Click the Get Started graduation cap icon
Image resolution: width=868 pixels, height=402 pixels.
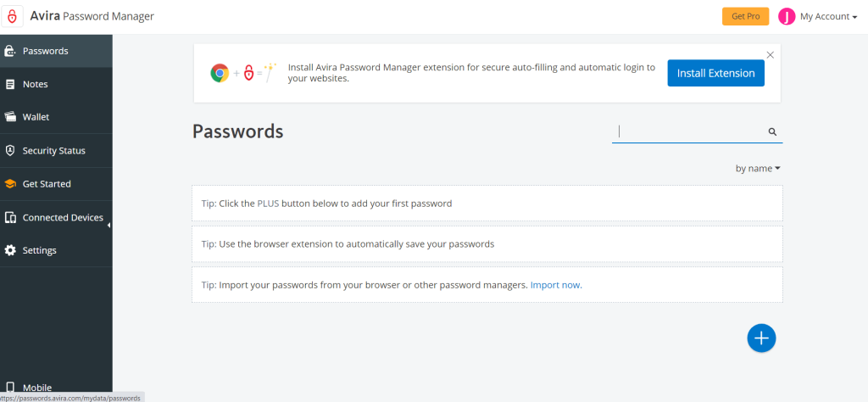[9, 184]
